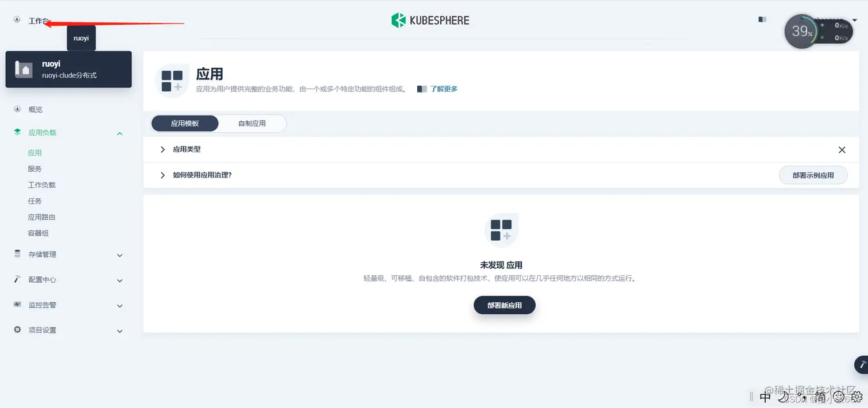This screenshot has width=868, height=408.
Task: Close the help tips panel
Action: click(842, 150)
